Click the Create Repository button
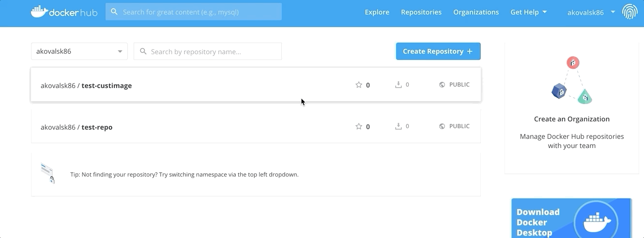This screenshot has height=238, width=644. point(438,51)
